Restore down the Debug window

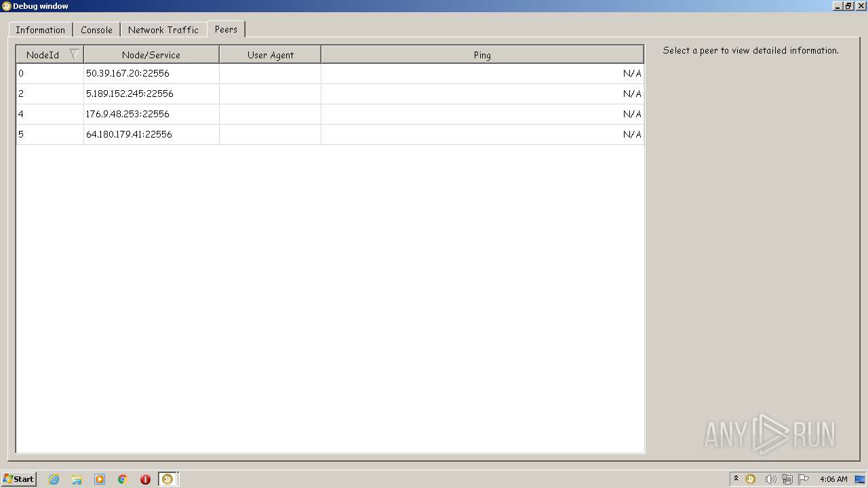(x=848, y=6)
